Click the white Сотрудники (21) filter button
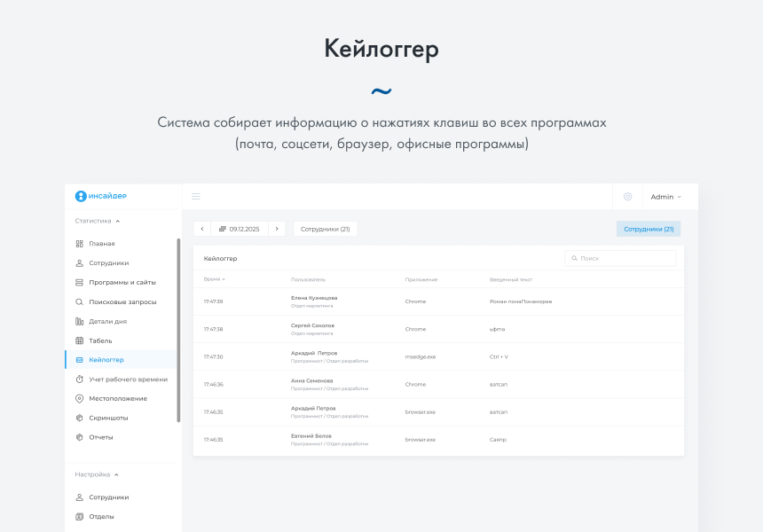Screen dimensions: 763x532 325,229
